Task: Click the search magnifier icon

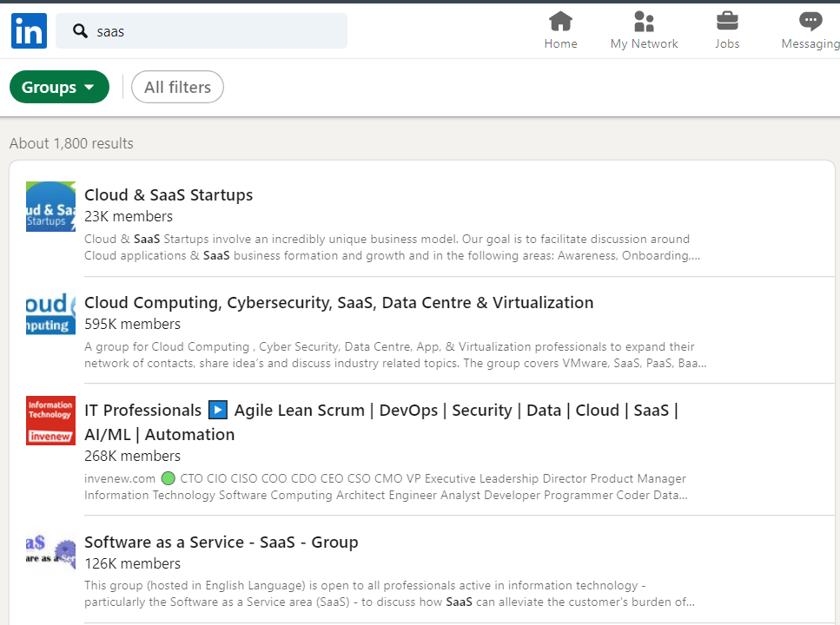Action: 80,31
